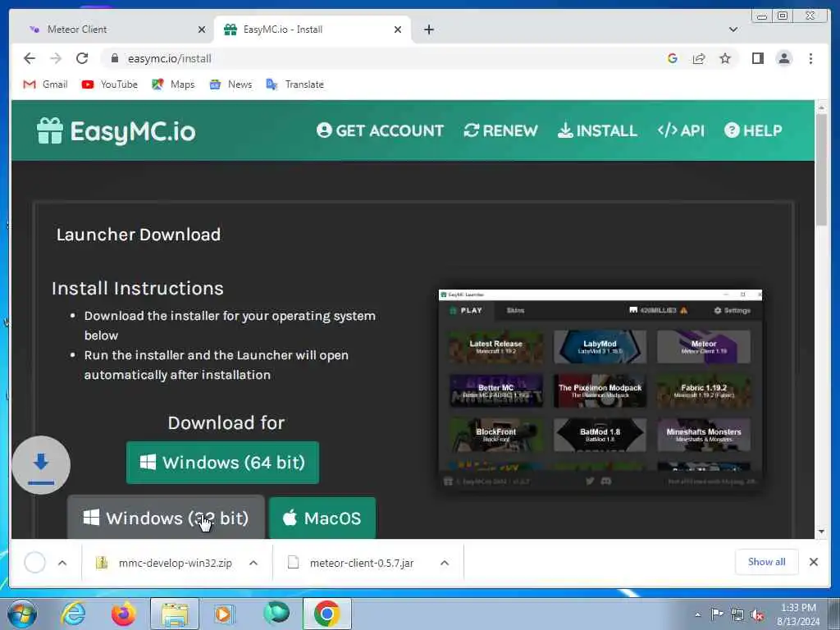Image resolution: width=840 pixels, height=630 pixels.
Task: Close the Meteor Client tab
Action: pyautogui.click(x=202, y=30)
